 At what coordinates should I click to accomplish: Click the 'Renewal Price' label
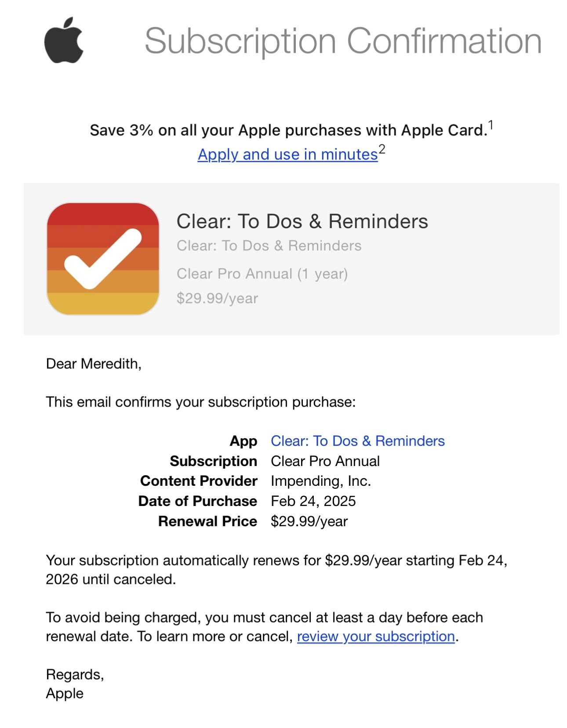[x=207, y=521]
